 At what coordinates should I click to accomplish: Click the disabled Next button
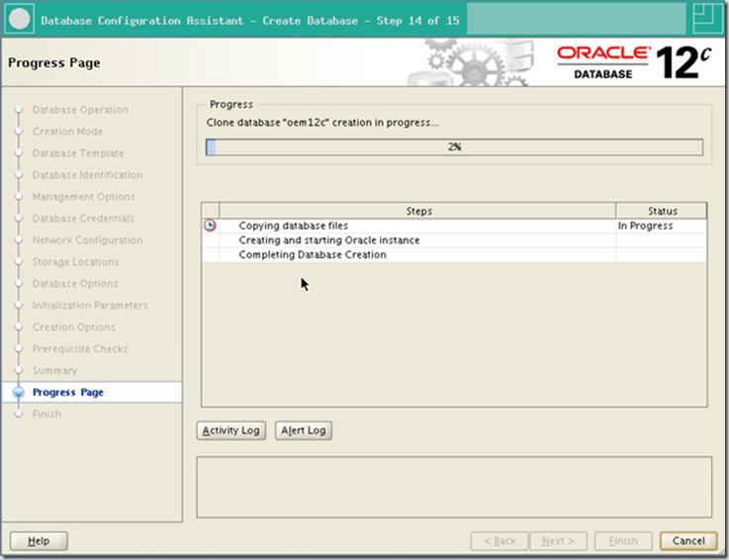pyautogui.click(x=559, y=541)
